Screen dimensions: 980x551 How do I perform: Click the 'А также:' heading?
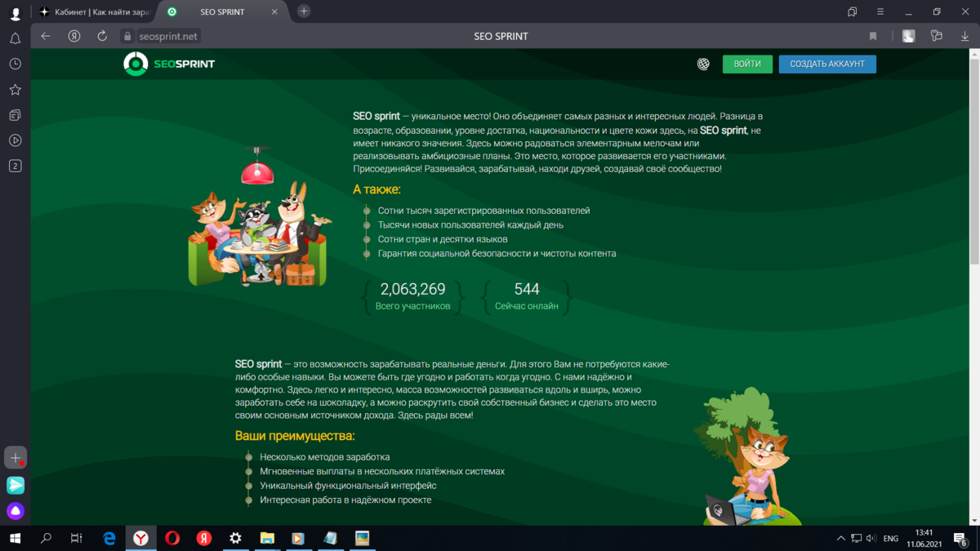[377, 189]
